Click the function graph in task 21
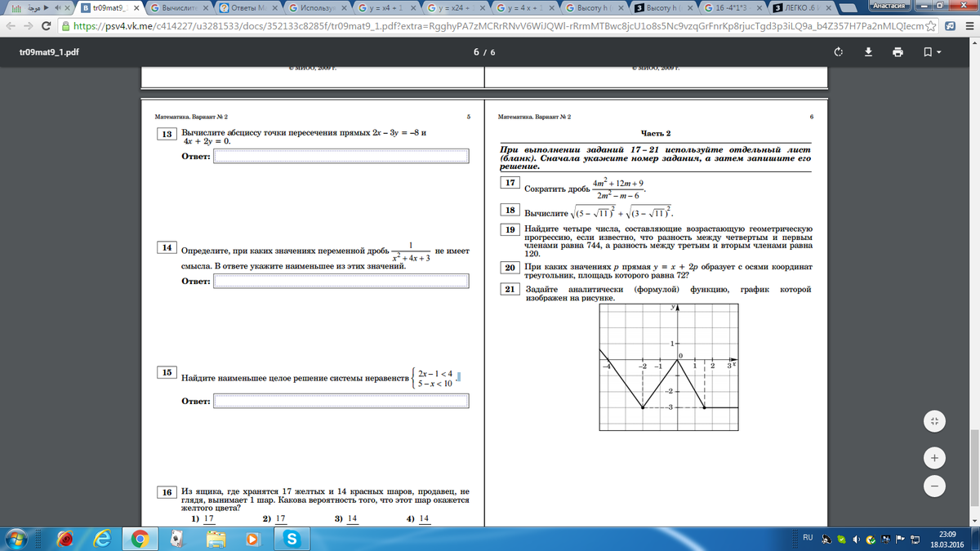 point(669,366)
